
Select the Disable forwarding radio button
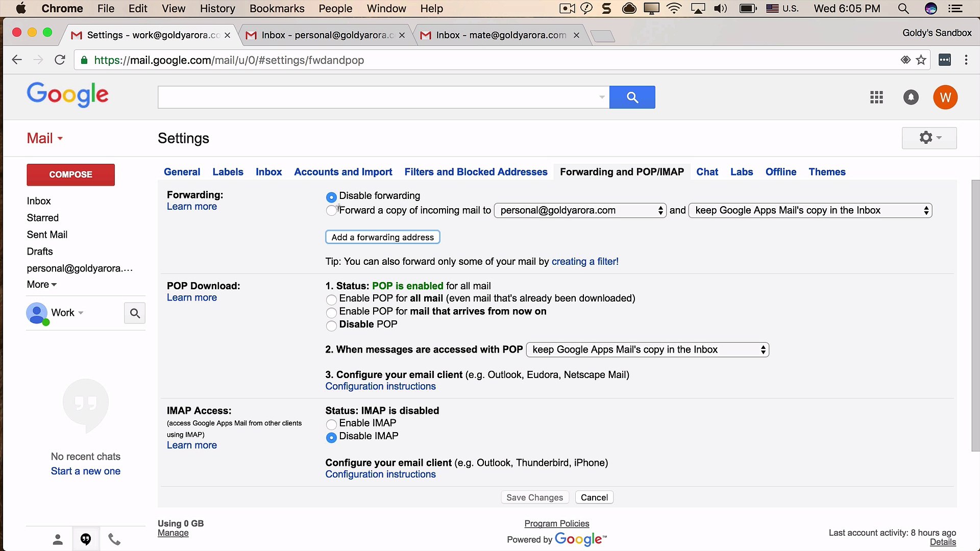coord(331,197)
